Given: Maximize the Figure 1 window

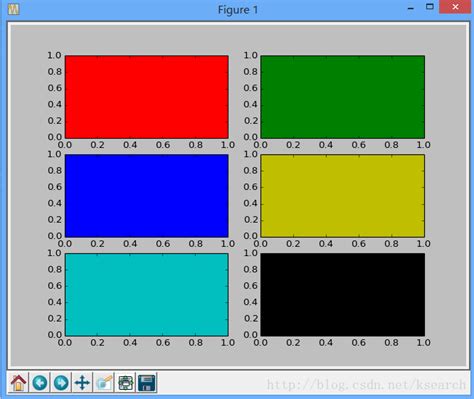Looking at the screenshot, I should tap(430, 7).
